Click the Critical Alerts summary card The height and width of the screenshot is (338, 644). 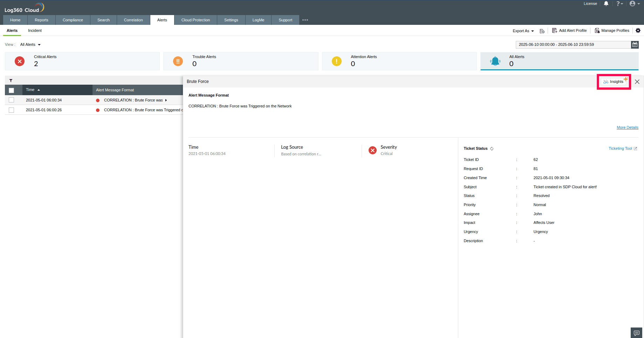[x=82, y=61]
